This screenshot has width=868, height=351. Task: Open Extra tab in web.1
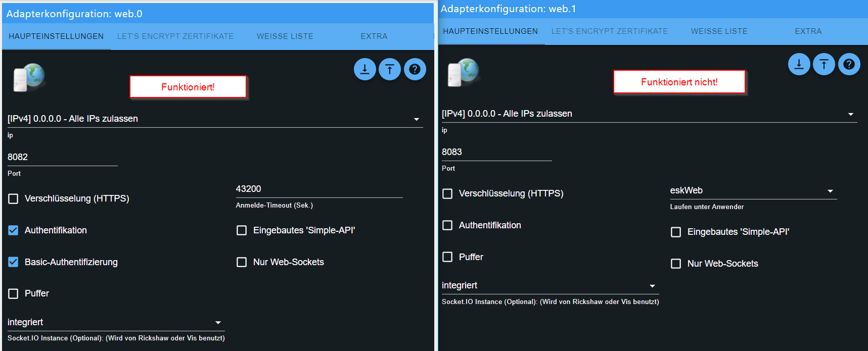point(808,31)
